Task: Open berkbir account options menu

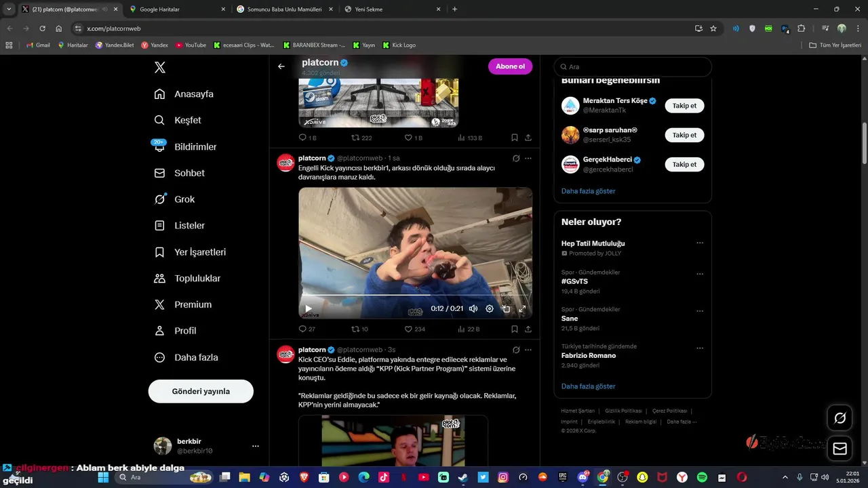Action: [x=256, y=446]
